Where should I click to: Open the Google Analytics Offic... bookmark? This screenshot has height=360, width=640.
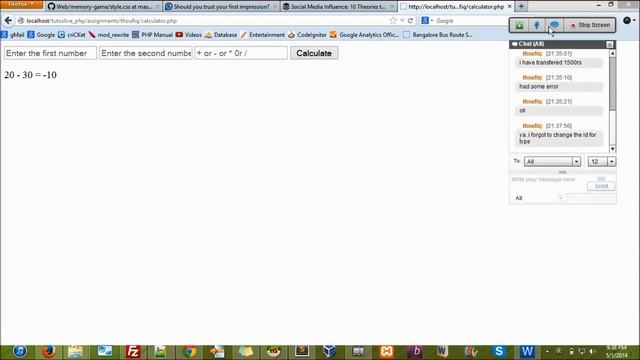pos(364,35)
